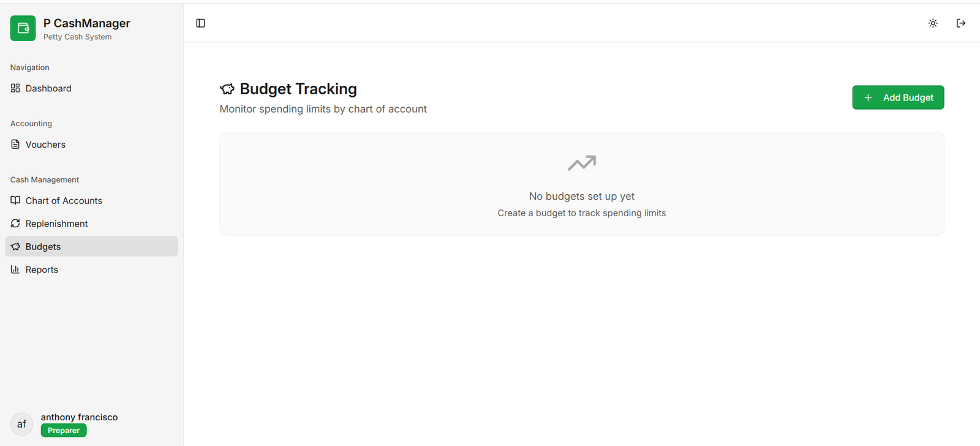Click the "No budgets set up yet" message
980x446 pixels.
pyautogui.click(x=581, y=196)
